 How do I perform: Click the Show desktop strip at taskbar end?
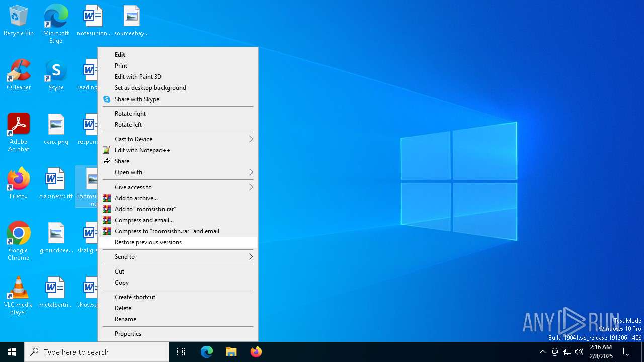click(642, 352)
